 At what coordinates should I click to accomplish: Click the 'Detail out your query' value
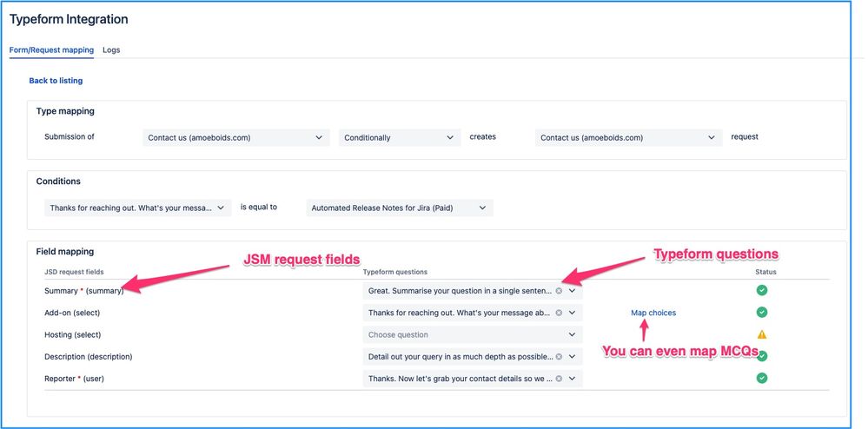click(461, 357)
